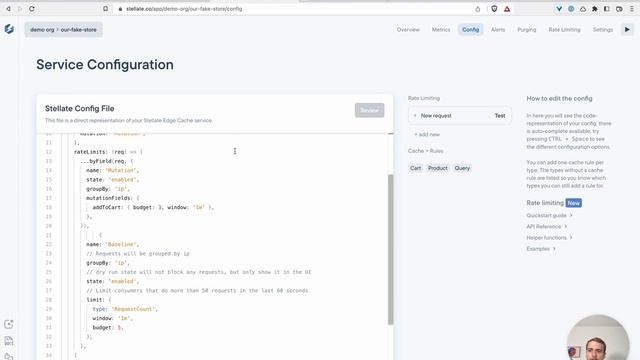Open the puzzle-piece extensions menu
The height and width of the screenshot is (360, 640).
coord(595,9)
